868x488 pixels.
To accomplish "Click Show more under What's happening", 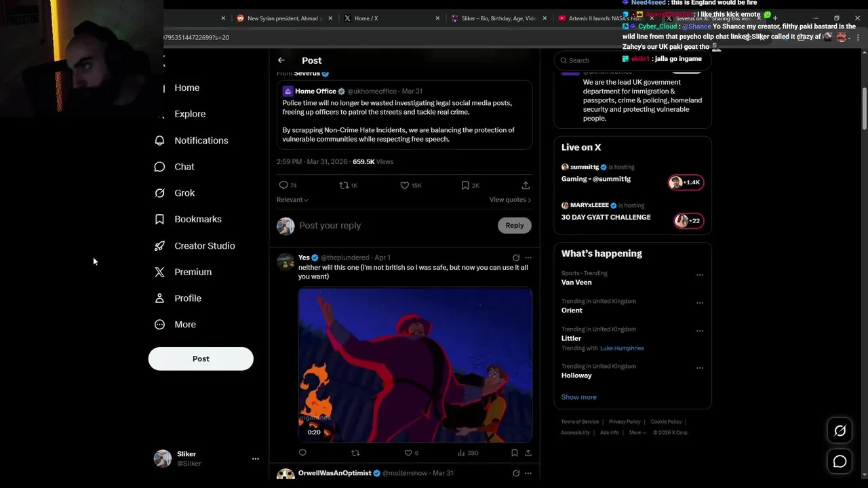I will point(579,397).
